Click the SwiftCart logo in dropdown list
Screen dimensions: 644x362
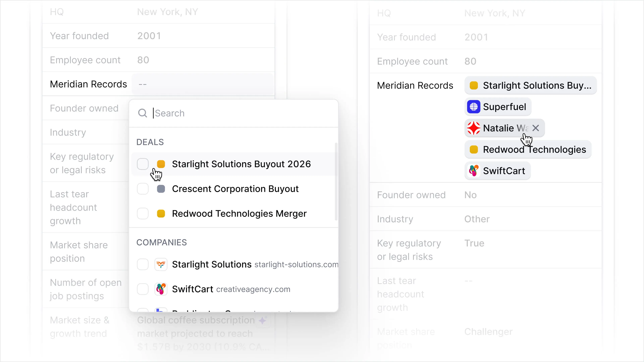(161, 289)
